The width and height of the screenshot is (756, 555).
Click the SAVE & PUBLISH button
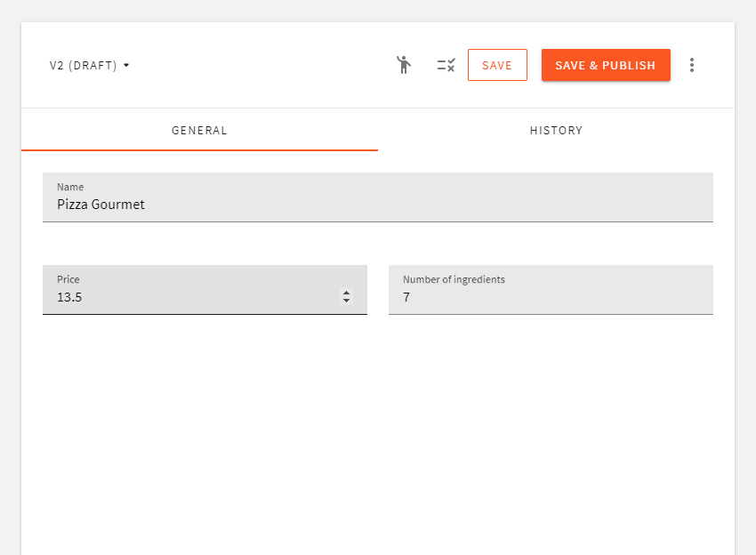coord(606,64)
